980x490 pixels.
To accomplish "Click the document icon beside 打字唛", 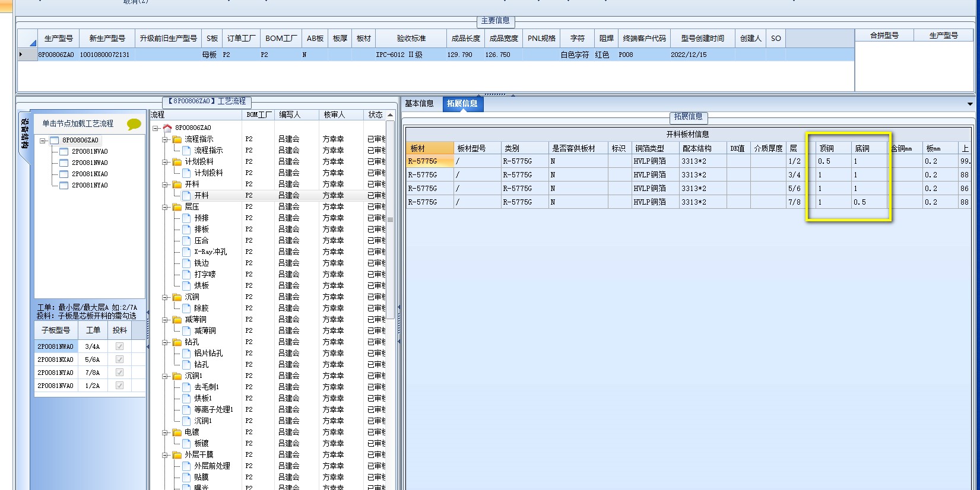I will pyautogui.click(x=186, y=274).
